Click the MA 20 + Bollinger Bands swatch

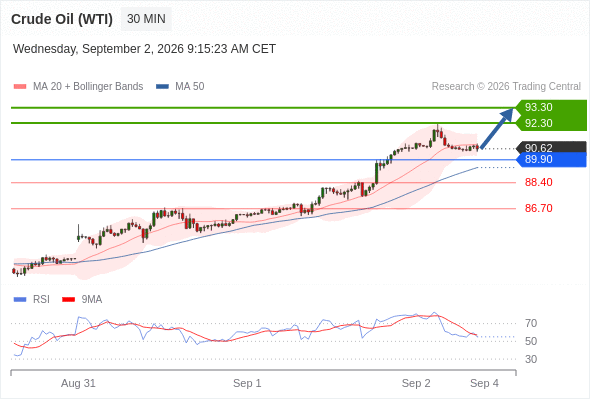20,87
